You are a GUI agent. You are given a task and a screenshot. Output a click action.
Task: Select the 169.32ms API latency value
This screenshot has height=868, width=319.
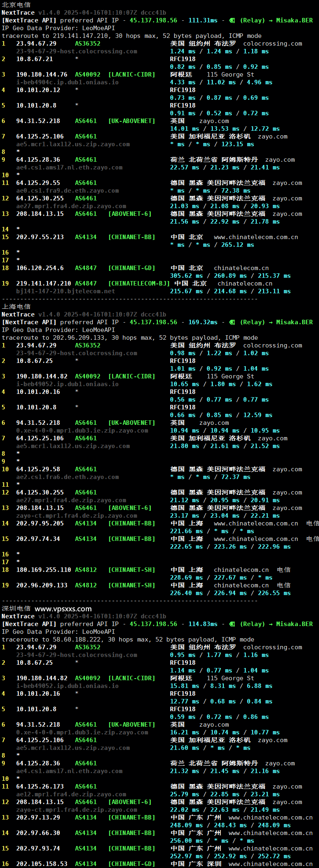click(x=203, y=322)
